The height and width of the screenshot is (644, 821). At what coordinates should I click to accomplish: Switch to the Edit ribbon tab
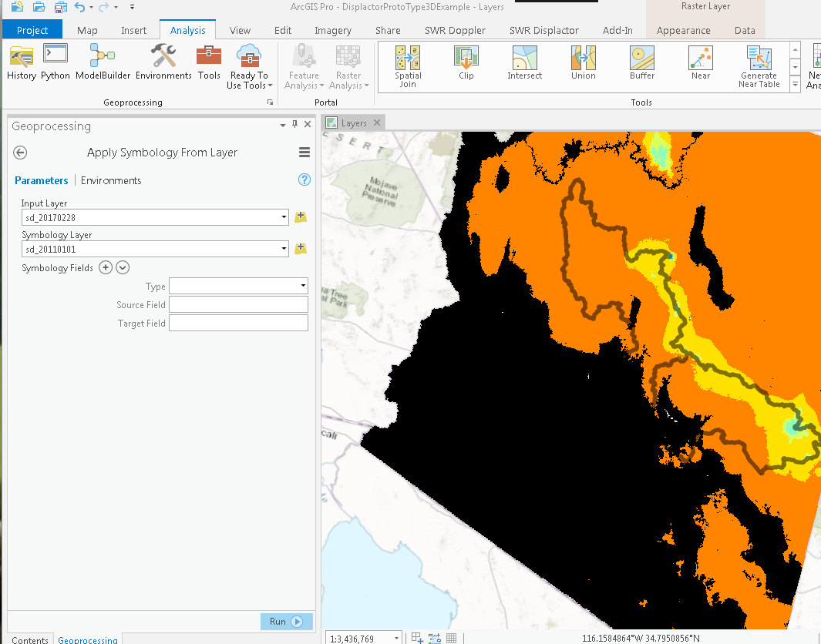(x=283, y=30)
